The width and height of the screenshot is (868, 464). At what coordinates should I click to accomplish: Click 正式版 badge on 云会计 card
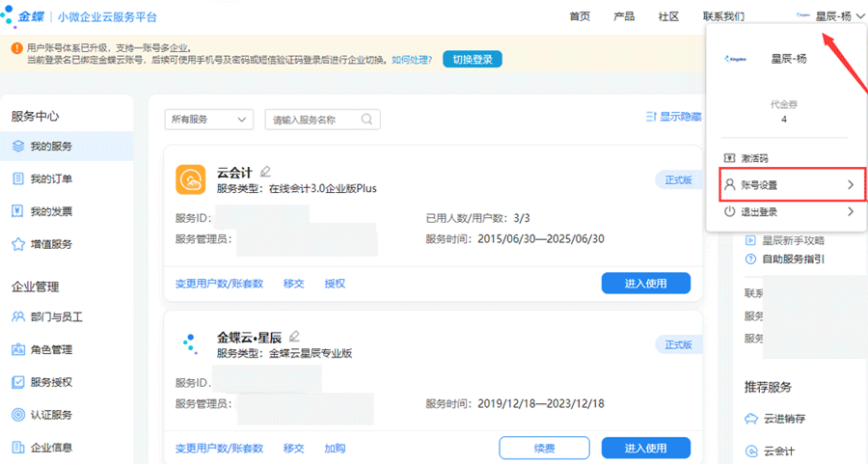pos(679,180)
